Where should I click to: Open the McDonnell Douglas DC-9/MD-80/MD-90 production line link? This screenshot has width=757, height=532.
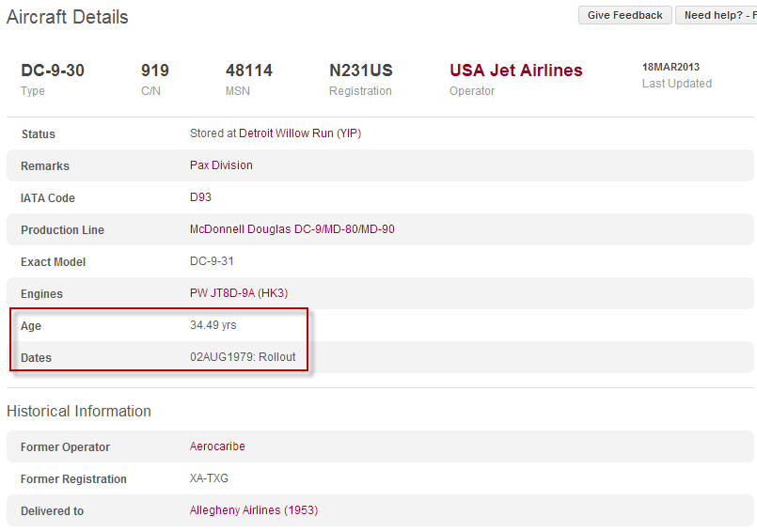click(x=292, y=229)
